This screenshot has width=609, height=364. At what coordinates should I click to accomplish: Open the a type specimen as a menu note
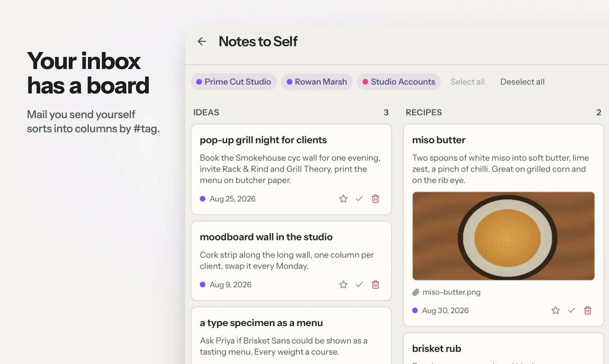pyautogui.click(x=291, y=335)
